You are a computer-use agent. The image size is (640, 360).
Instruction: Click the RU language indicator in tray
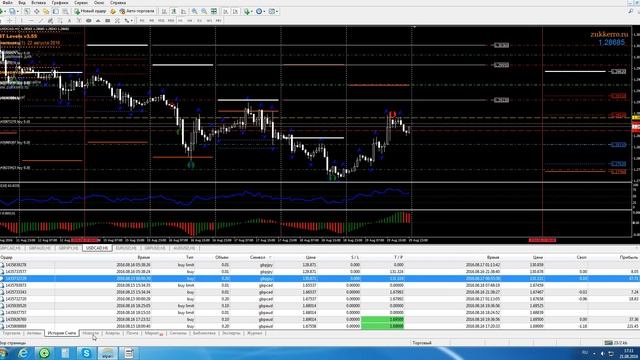(x=585, y=352)
